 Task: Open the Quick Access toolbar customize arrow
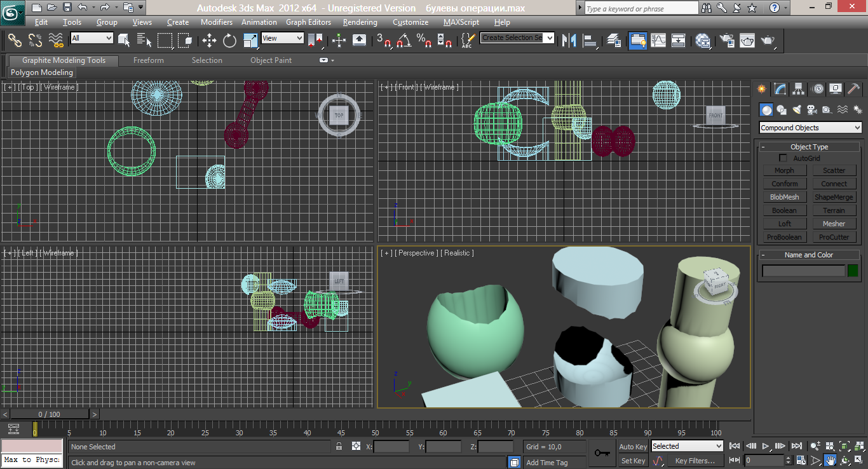140,8
